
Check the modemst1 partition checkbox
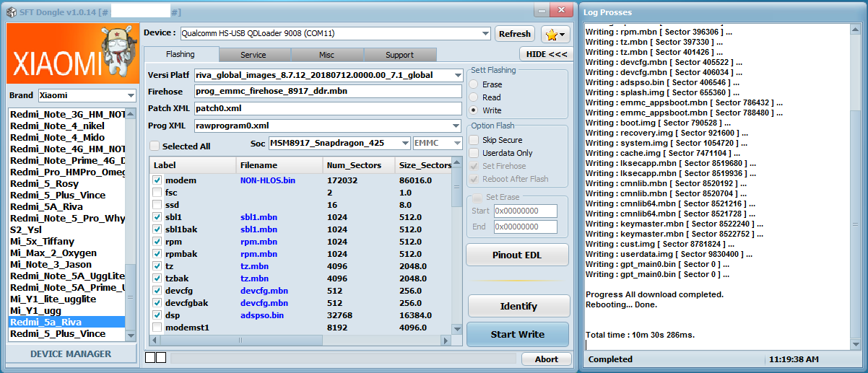pos(157,328)
